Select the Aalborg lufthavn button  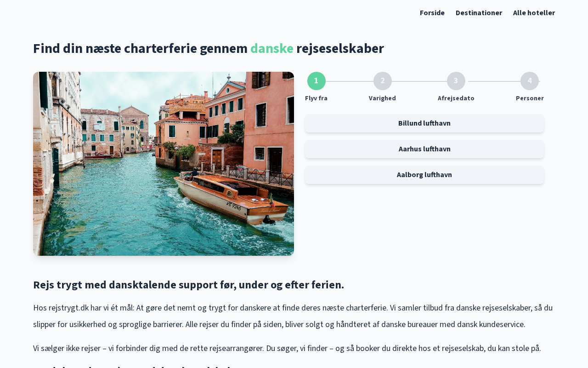pyautogui.click(x=424, y=175)
